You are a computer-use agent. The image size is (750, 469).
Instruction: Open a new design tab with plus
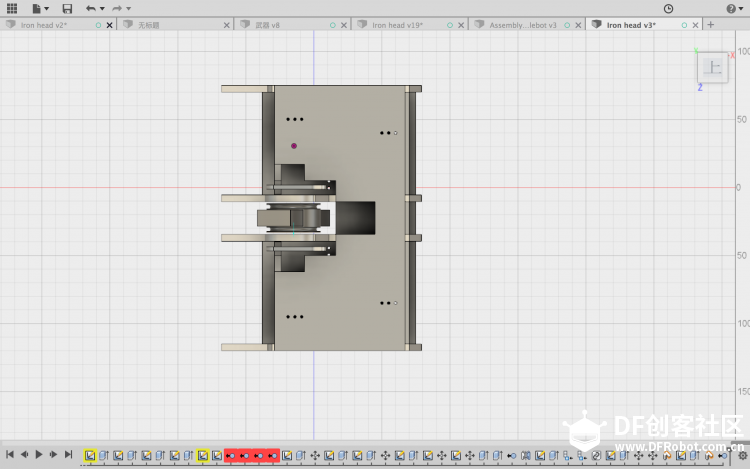(x=711, y=25)
